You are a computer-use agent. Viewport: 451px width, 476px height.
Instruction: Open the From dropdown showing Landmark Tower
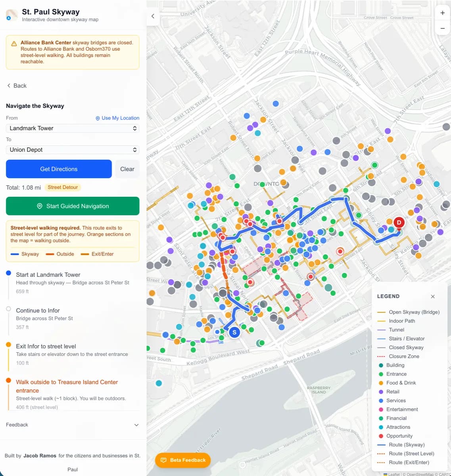(73, 128)
